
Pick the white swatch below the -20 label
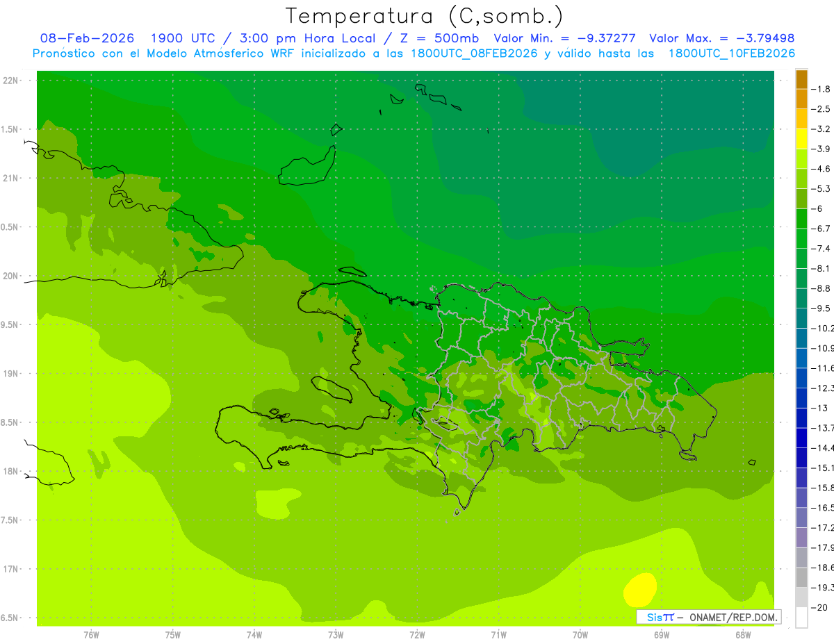coord(801,618)
